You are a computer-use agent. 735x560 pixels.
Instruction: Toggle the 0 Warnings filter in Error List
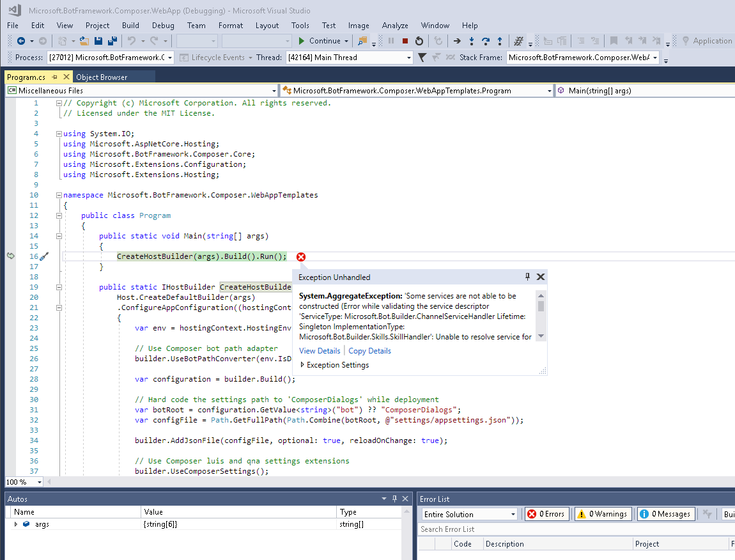601,513
